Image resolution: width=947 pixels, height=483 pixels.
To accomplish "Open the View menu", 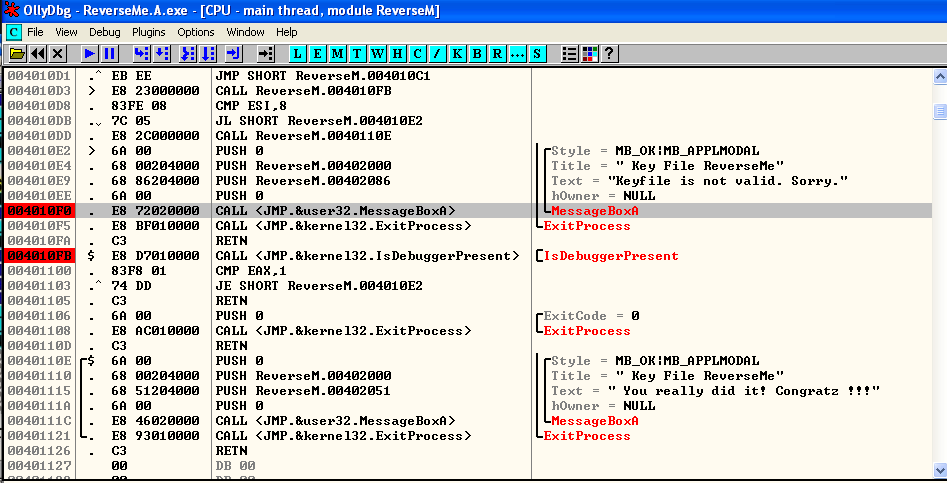I will [66, 32].
